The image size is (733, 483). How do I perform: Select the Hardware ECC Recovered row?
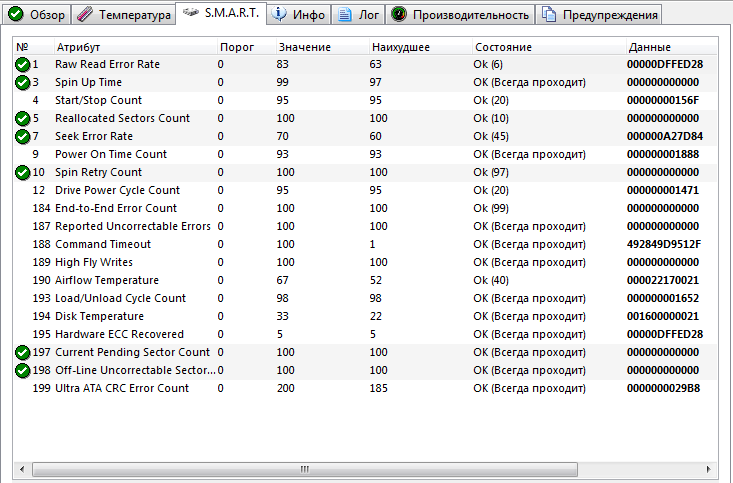click(x=365, y=334)
